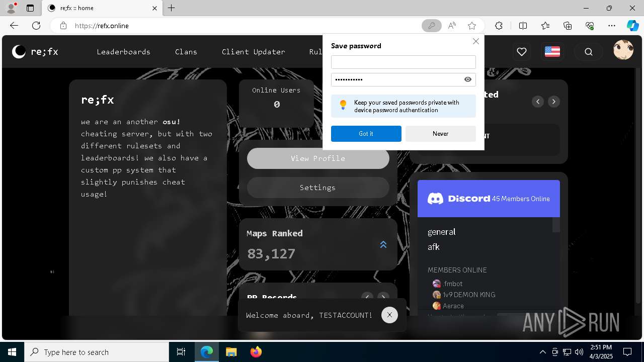Click the username field in Save password
The height and width of the screenshot is (362, 644).
403,62
